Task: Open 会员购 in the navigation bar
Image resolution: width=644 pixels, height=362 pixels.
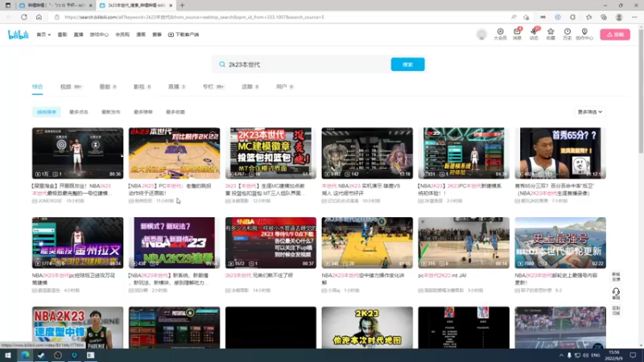Action: point(122,35)
